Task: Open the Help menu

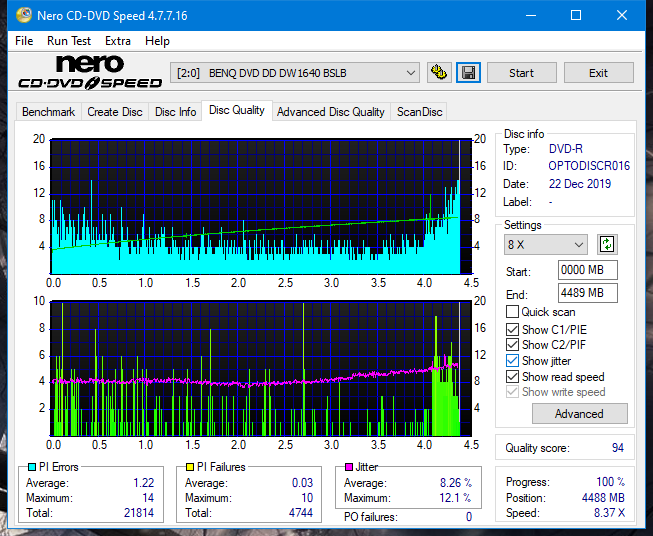Action: click(x=157, y=41)
